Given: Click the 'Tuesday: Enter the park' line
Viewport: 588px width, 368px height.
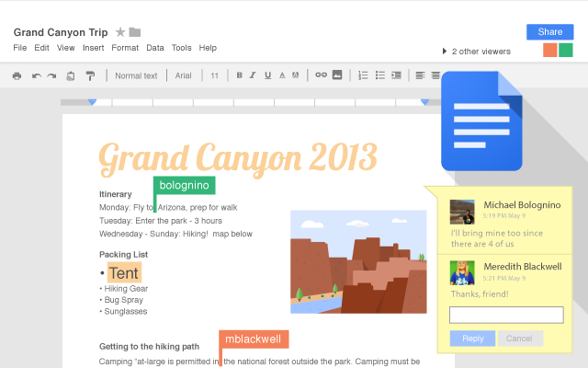Looking at the screenshot, I should click(161, 221).
